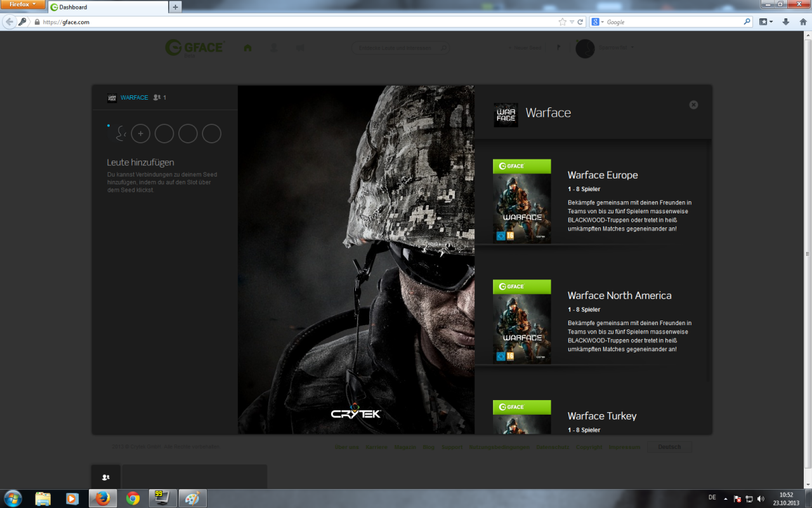The height and width of the screenshot is (508, 812).
Task: Click the WARFACE seed label
Action: click(x=134, y=98)
